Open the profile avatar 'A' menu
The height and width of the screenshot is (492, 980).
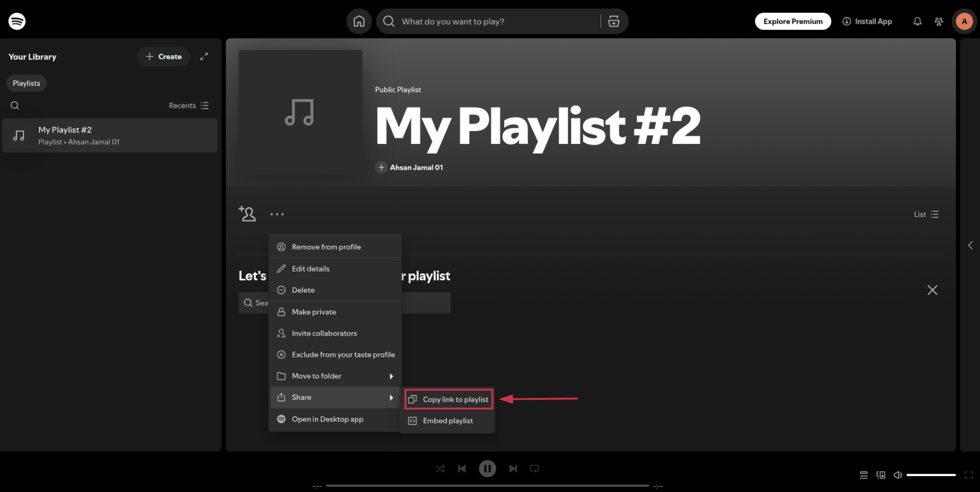coord(964,21)
